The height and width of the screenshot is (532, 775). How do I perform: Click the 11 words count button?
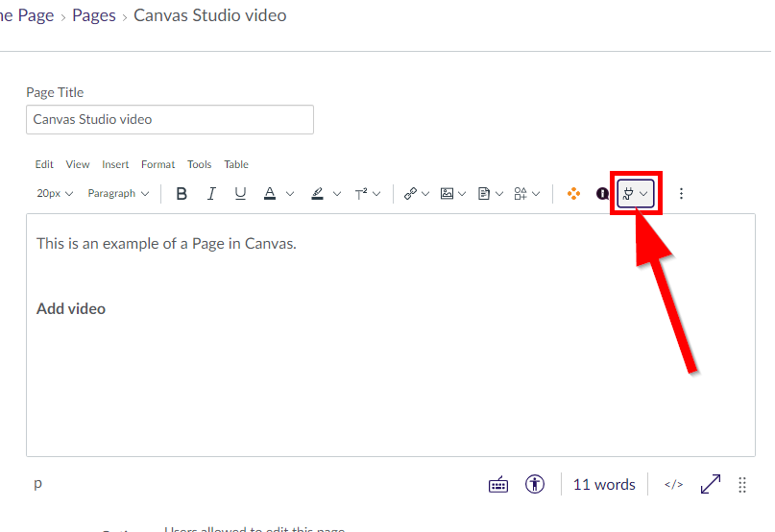point(604,485)
